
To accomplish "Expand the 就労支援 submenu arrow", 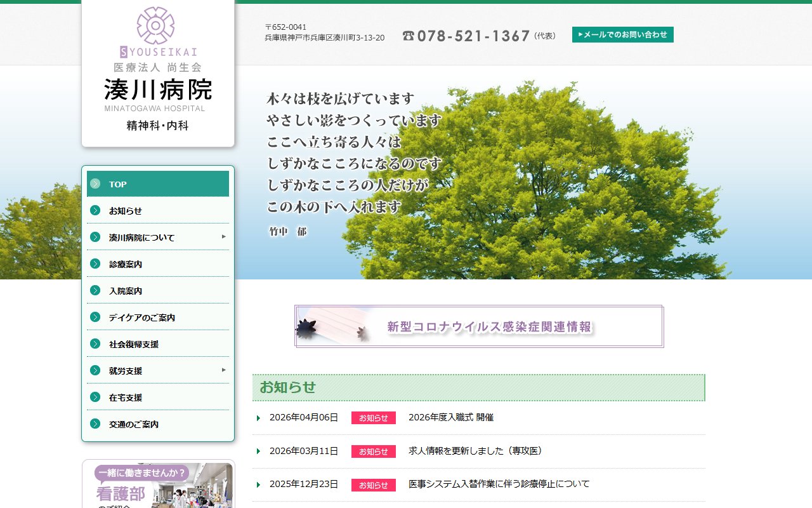I will pos(223,370).
